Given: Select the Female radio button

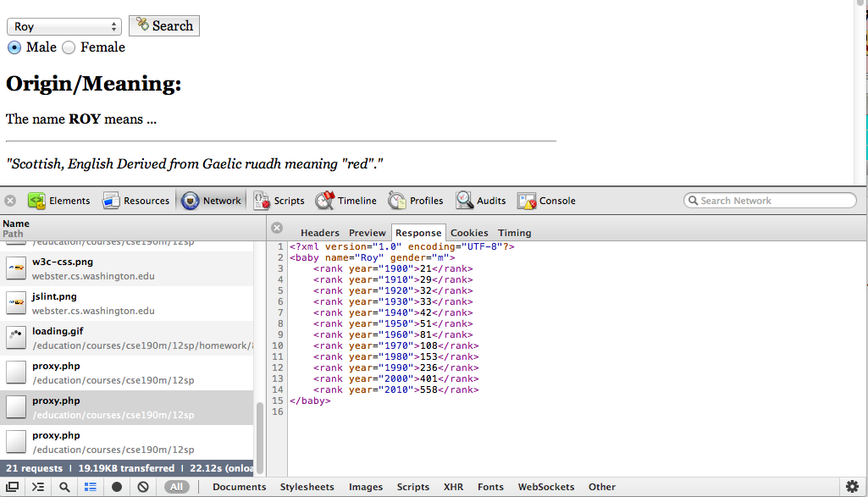Looking at the screenshot, I should [x=69, y=47].
